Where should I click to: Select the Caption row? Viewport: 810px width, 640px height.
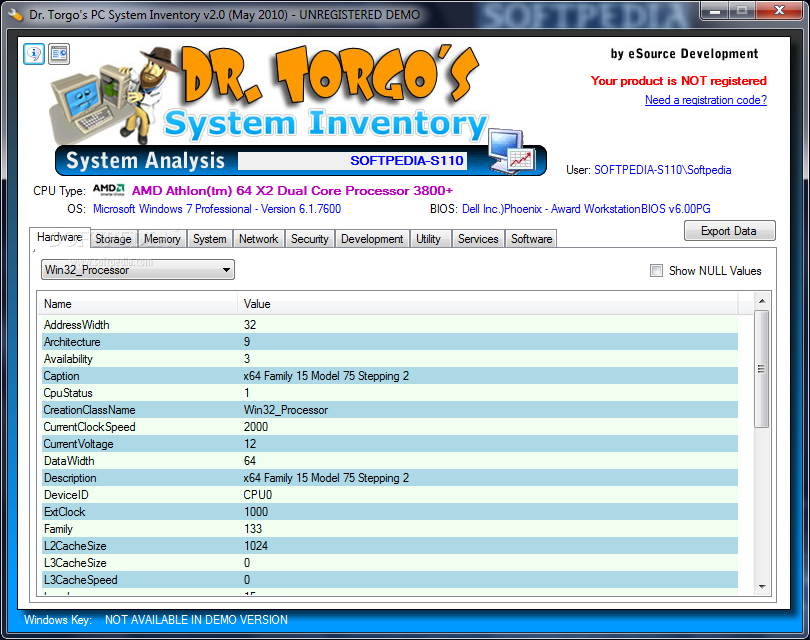tap(388, 376)
